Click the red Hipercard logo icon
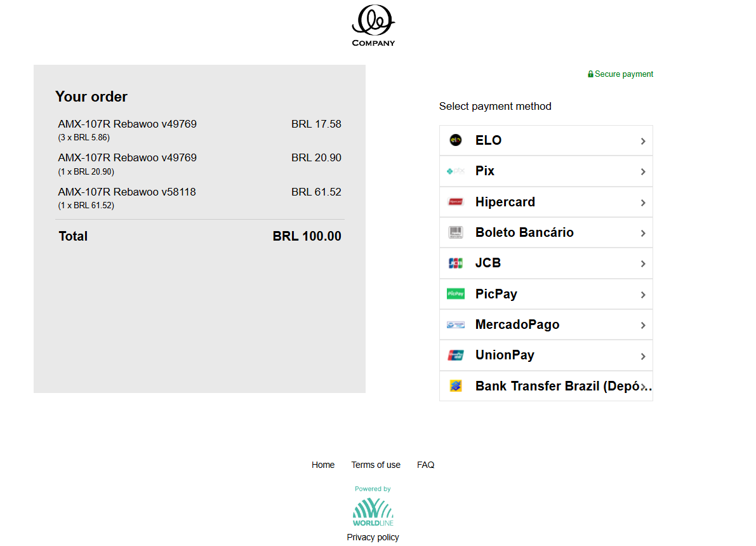The image size is (756, 546). pyautogui.click(x=456, y=202)
